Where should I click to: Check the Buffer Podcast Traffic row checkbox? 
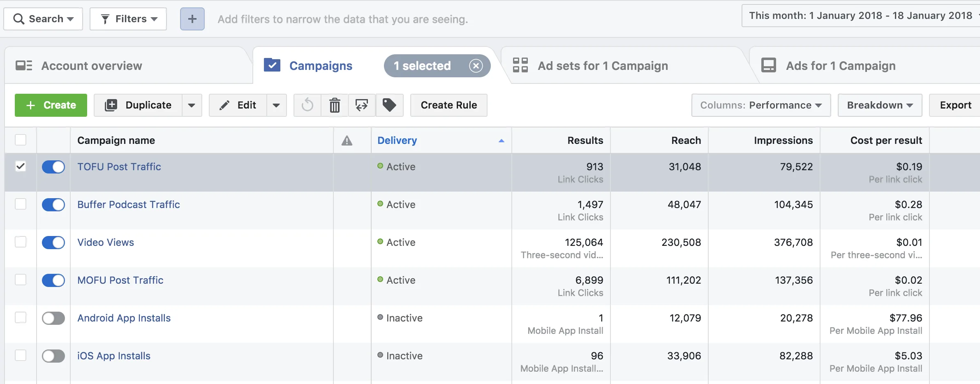point(21,204)
